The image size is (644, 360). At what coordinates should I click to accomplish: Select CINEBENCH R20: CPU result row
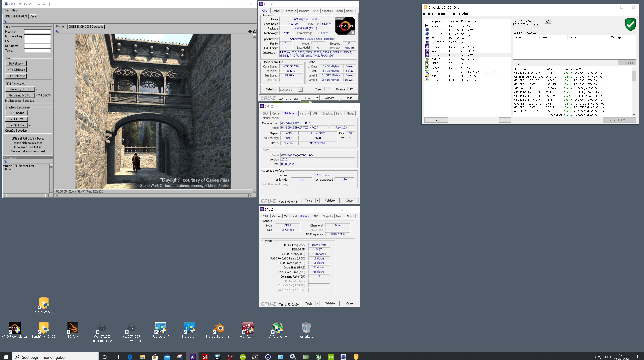[x=573, y=73]
